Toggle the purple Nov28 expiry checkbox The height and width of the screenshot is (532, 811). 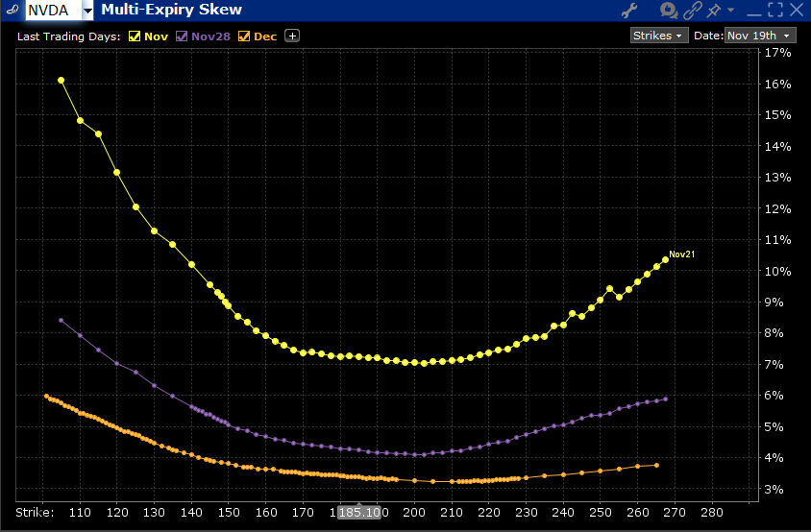[x=182, y=36]
